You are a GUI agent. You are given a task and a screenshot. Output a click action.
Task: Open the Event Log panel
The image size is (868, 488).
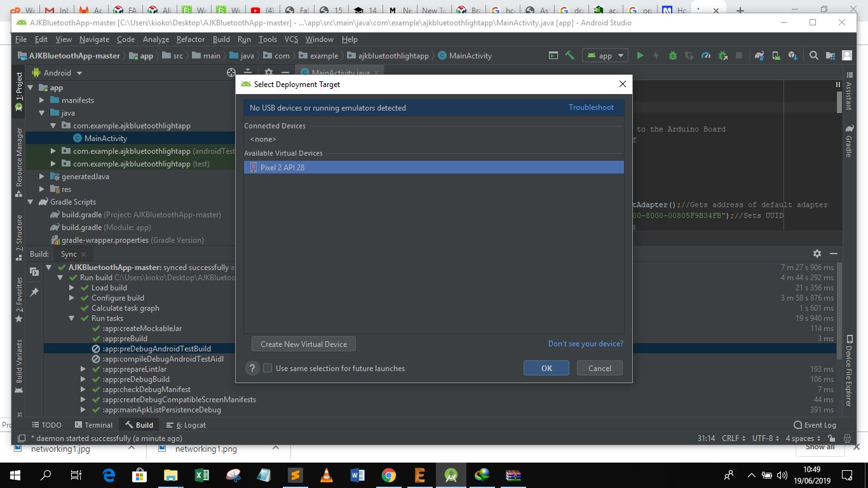coord(815,425)
